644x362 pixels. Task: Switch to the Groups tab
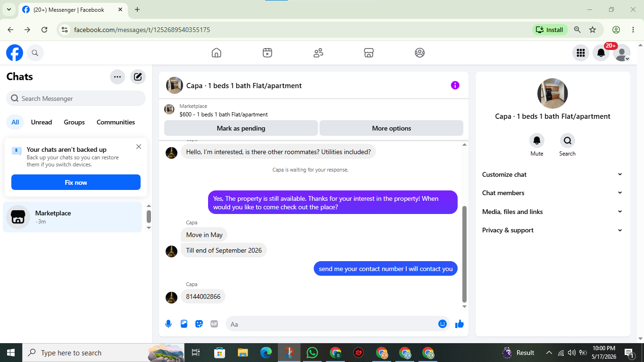pyautogui.click(x=74, y=122)
